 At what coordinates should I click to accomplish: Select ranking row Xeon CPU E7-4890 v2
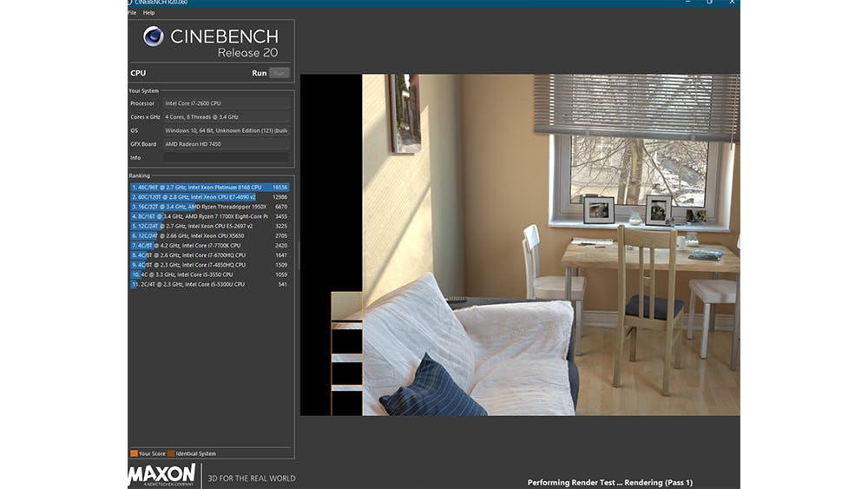pos(210,197)
